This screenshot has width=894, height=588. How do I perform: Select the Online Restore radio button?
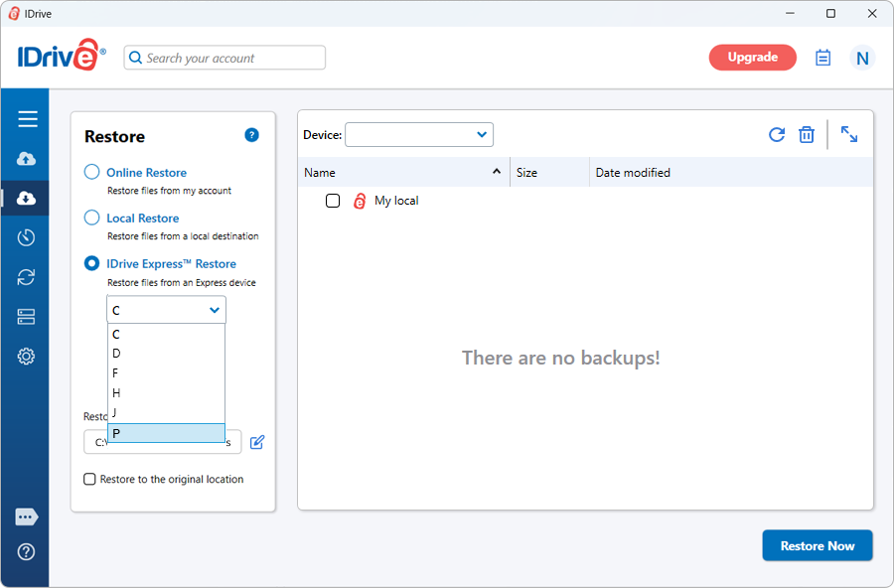[x=91, y=172]
